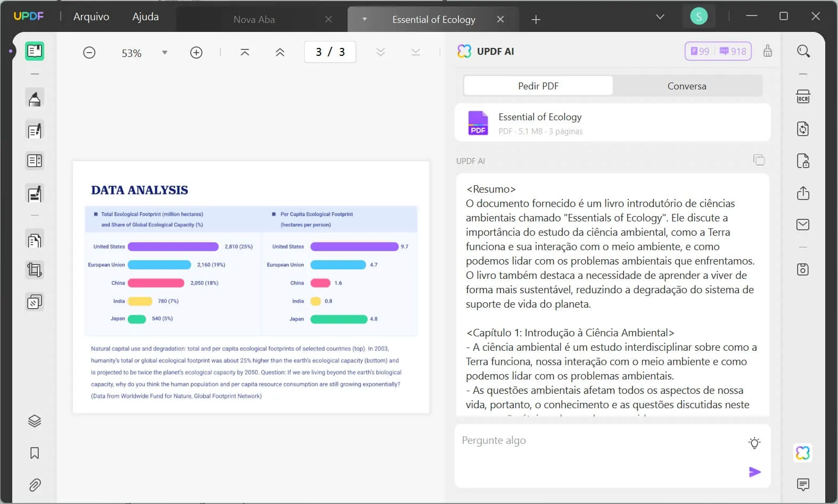838x504 pixels.
Task: Switch to the Nova Aba tab
Action: tap(254, 20)
